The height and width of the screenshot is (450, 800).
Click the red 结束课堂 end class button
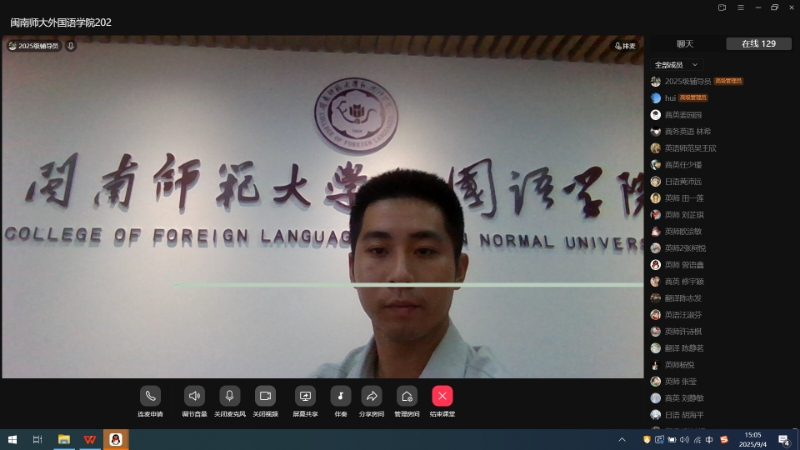(442, 396)
